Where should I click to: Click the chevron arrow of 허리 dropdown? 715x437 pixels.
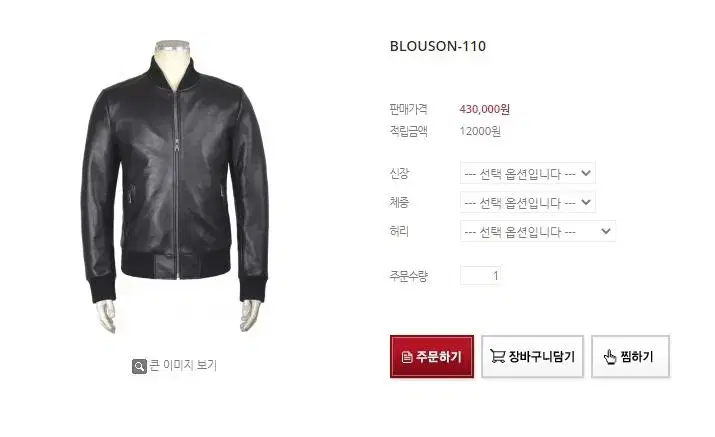(606, 231)
